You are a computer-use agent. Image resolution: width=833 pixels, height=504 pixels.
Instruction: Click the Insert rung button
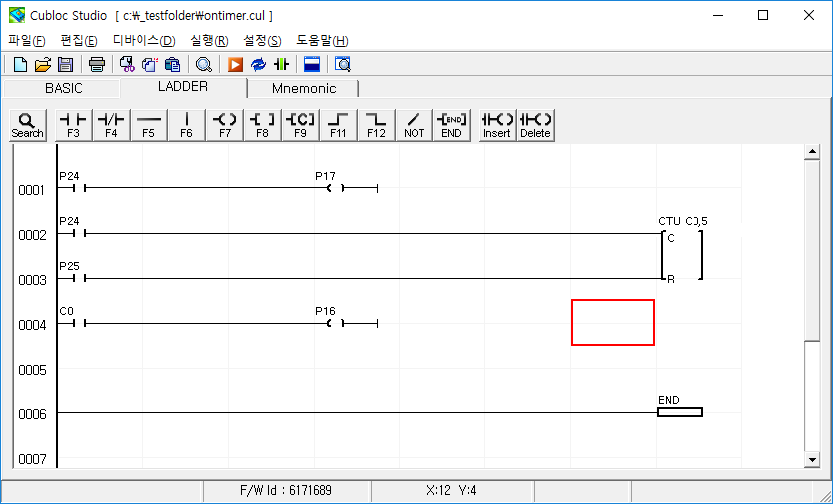pos(496,125)
